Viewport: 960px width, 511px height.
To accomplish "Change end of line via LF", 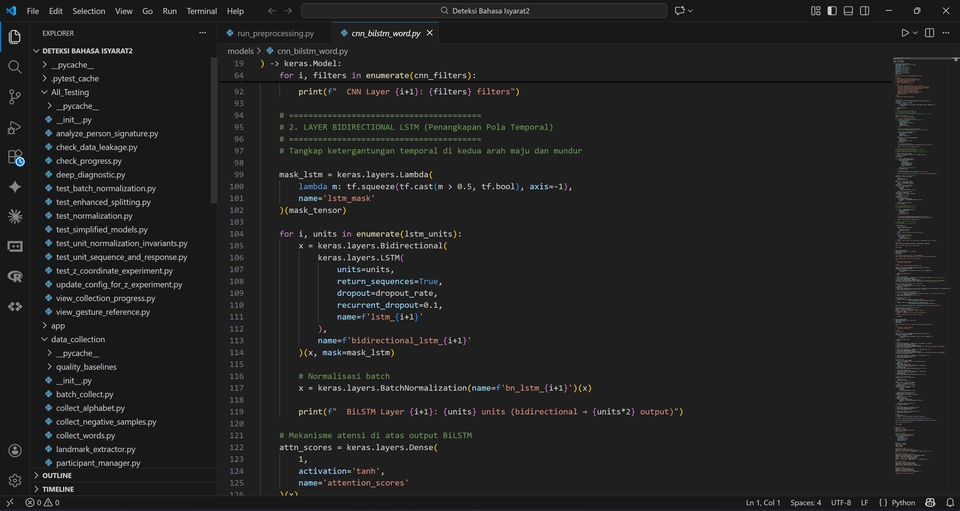I will pos(864,502).
